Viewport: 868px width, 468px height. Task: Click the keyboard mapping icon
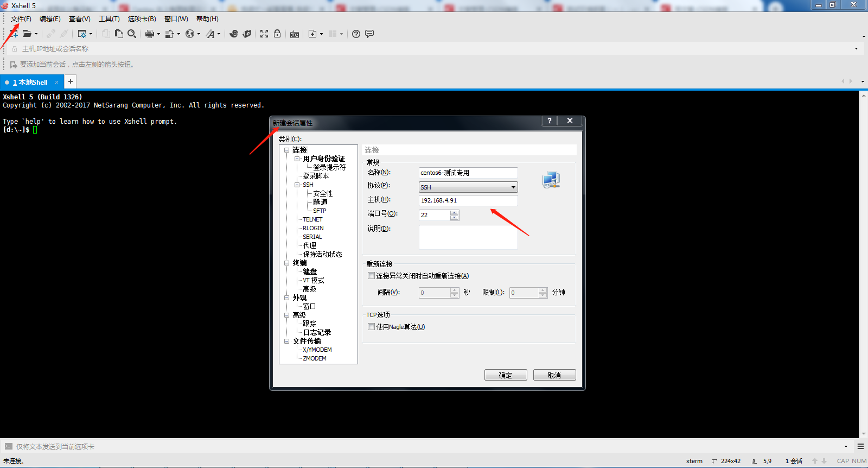click(x=295, y=34)
